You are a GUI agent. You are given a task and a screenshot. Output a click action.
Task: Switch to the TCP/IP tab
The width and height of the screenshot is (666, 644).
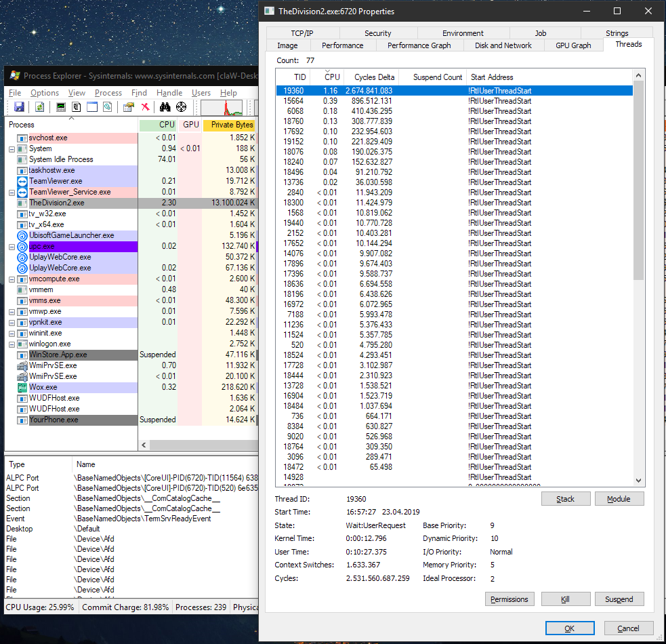click(302, 33)
